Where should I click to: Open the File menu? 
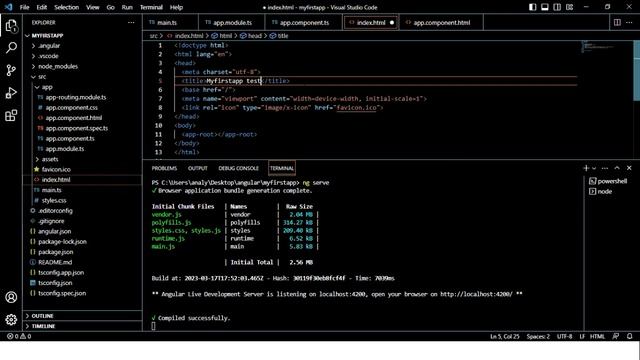pyautogui.click(x=24, y=7)
